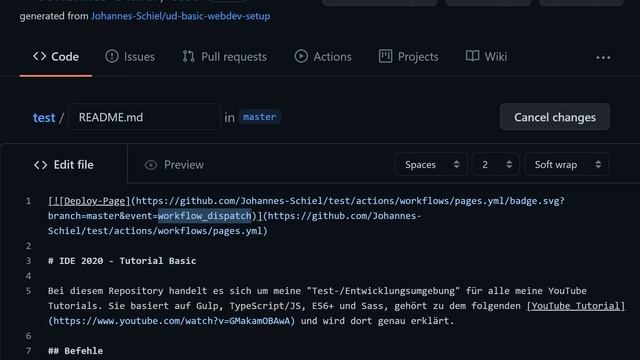
Task: Click the Actions play icon
Action: point(301,56)
